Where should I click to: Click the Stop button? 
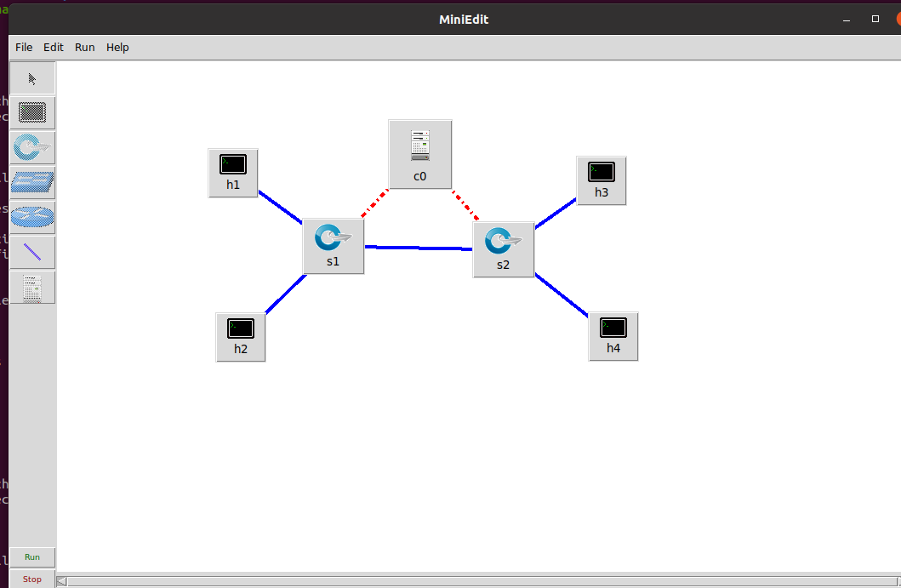(x=32, y=579)
